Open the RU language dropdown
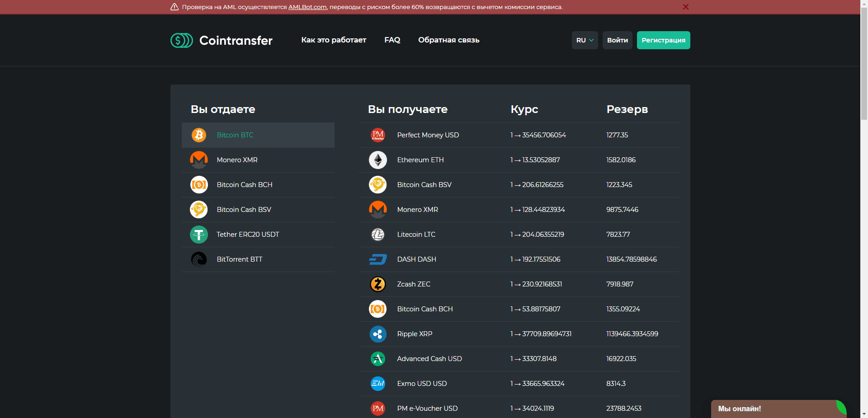Viewport: 868px width, 418px height. coord(585,40)
